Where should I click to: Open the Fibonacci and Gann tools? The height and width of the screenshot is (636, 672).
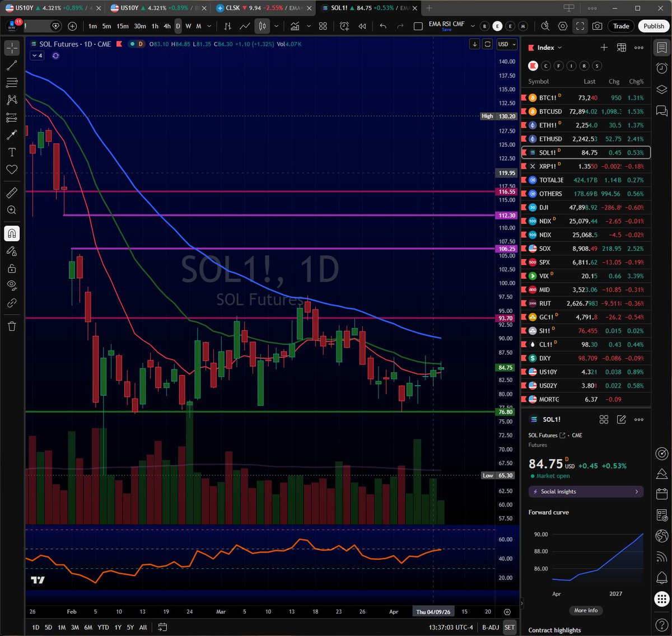click(12, 83)
